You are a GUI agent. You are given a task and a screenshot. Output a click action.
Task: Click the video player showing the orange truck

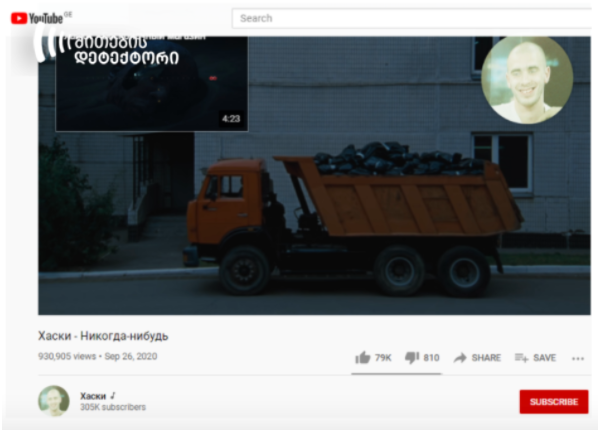tap(314, 176)
